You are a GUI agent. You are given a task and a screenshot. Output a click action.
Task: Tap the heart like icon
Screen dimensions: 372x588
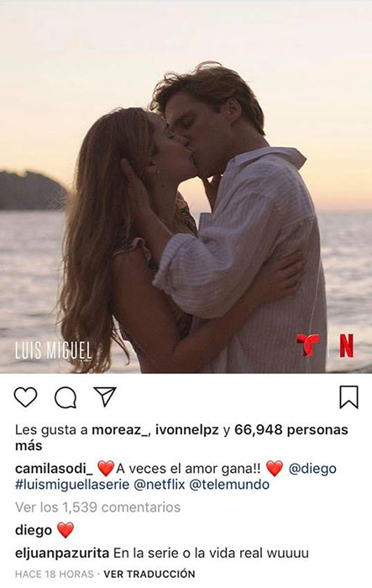(25, 397)
